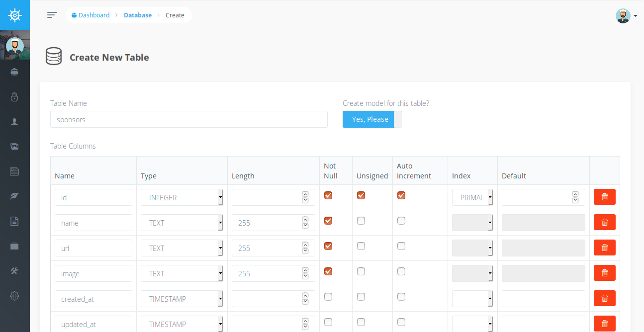The image size is (644, 332).
Task: Uncheck Auto Increment for id column
Action: [x=401, y=195]
